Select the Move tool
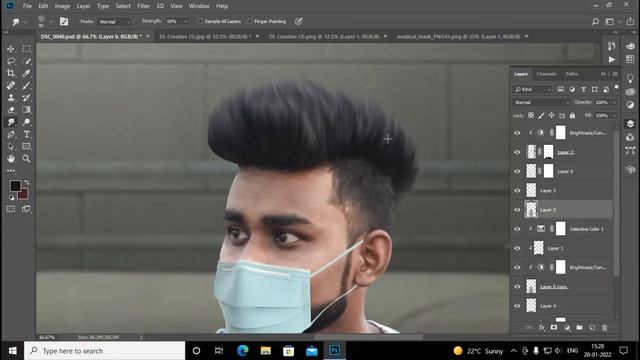Image resolution: width=640 pixels, height=360 pixels. tap(11, 49)
